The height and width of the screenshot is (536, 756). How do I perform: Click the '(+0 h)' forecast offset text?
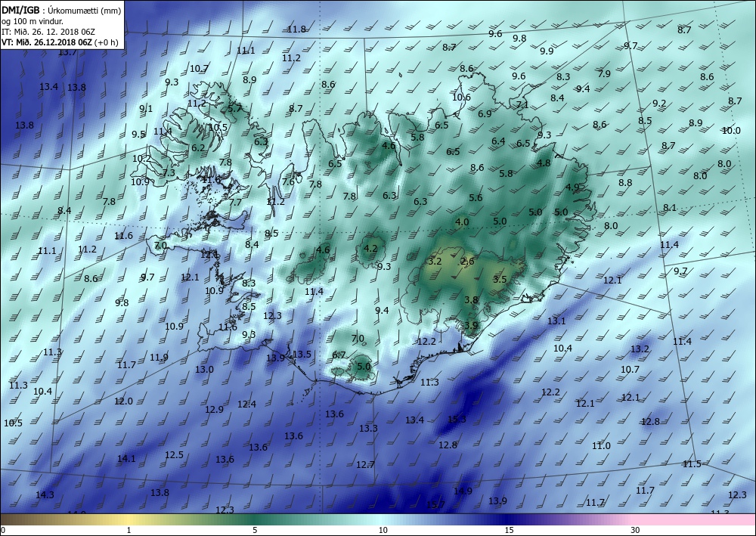coord(106,42)
